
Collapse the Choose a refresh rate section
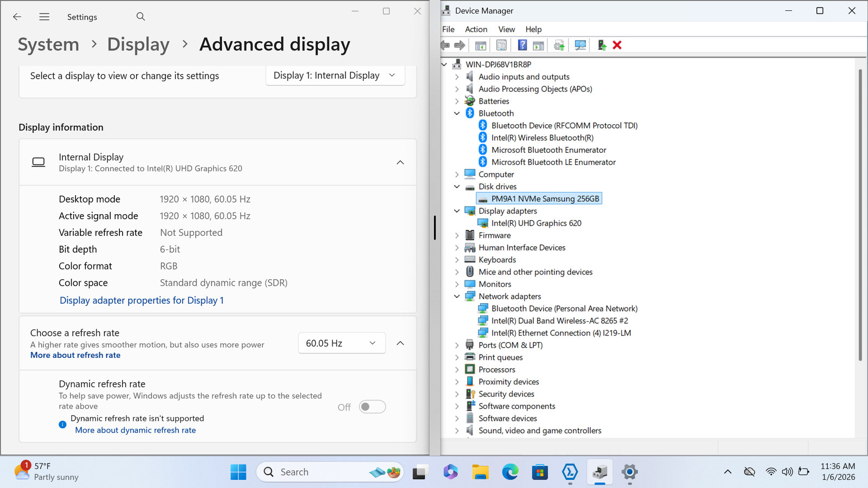[400, 343]
